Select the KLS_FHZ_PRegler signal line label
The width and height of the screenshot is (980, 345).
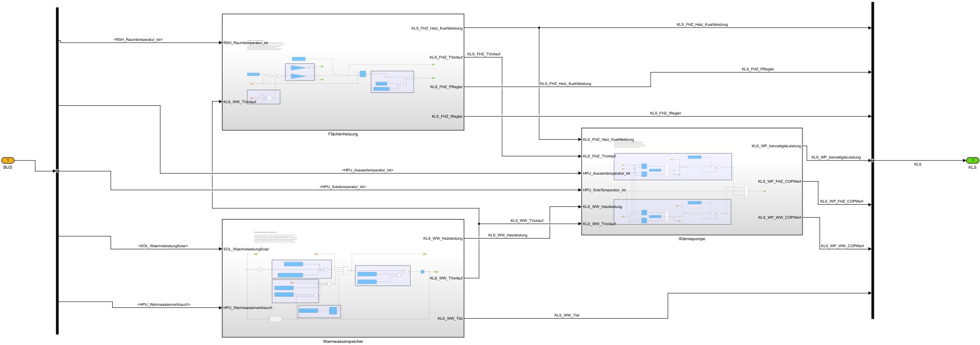(x=757, y=69)
